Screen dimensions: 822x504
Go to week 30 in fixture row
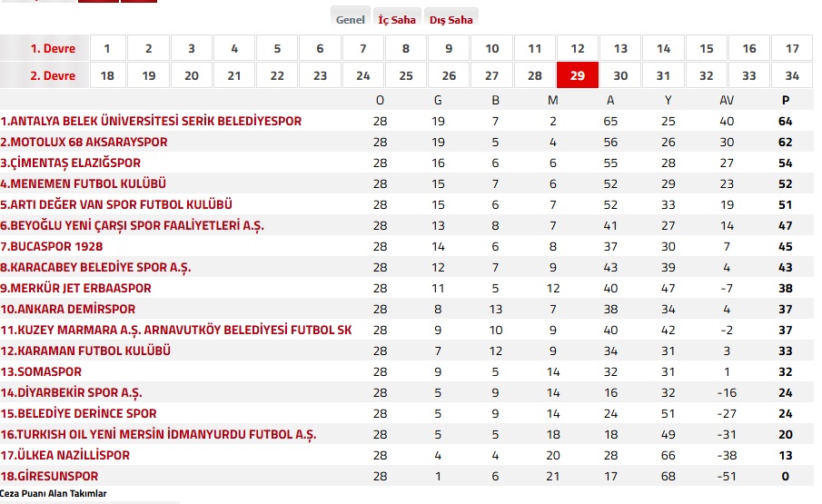pyautogui.click(x=620, y=75)
